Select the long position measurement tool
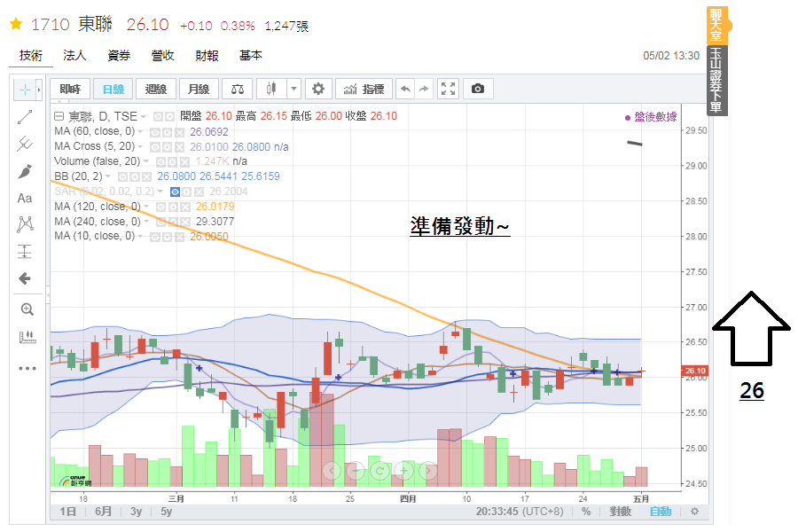 pos(25,251)
